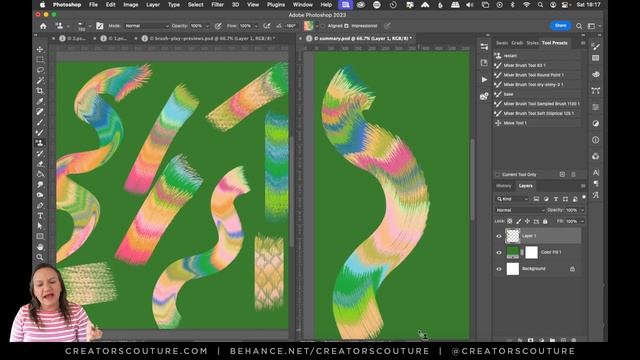Open the Actions play panel icon
The height and width of the screenshot is (360, 640).
pyautogui.click(x=484, y=80)
